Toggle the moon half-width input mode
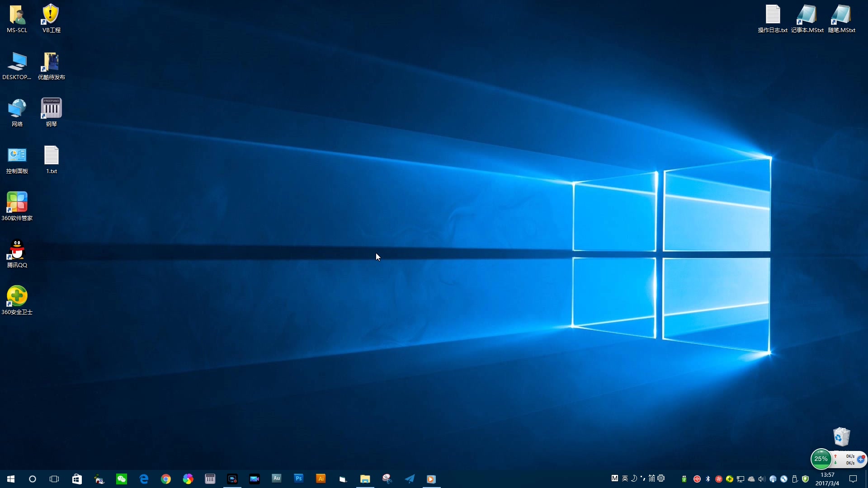868x488 pixels. [634, 478]
